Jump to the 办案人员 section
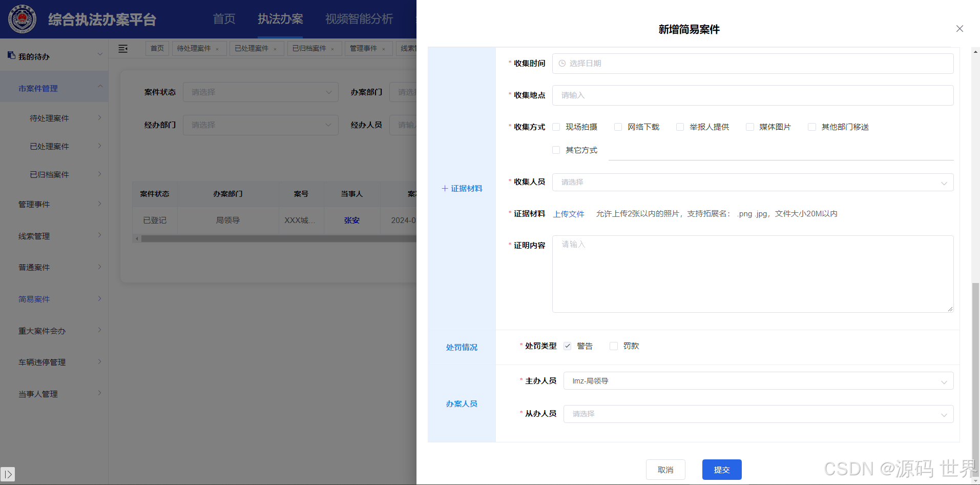 (x=462, y=404)
